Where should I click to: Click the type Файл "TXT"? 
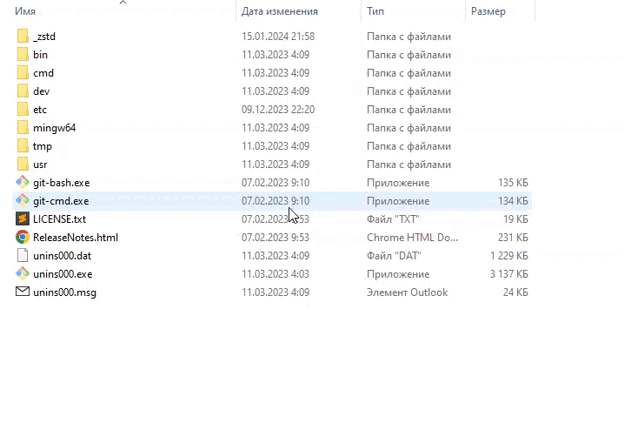click(393, 219)
